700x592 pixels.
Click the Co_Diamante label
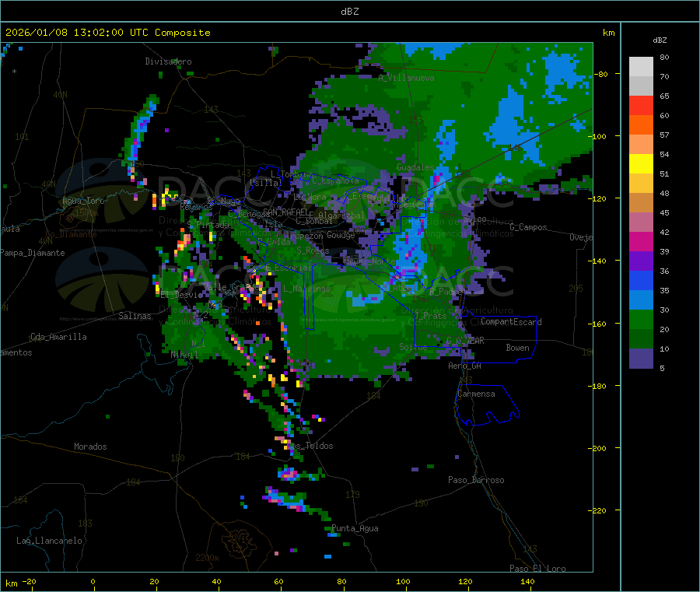(x=71, y=234)
